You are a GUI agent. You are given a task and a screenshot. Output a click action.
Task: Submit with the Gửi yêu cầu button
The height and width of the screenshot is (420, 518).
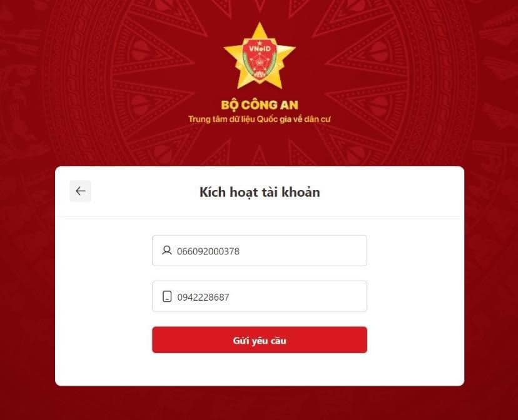260,340
